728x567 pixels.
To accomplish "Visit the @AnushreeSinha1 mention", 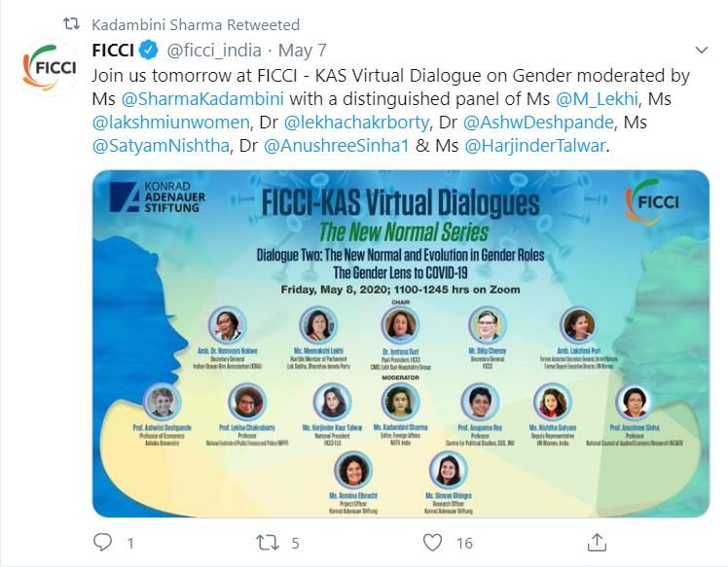I will click(336, 146).
